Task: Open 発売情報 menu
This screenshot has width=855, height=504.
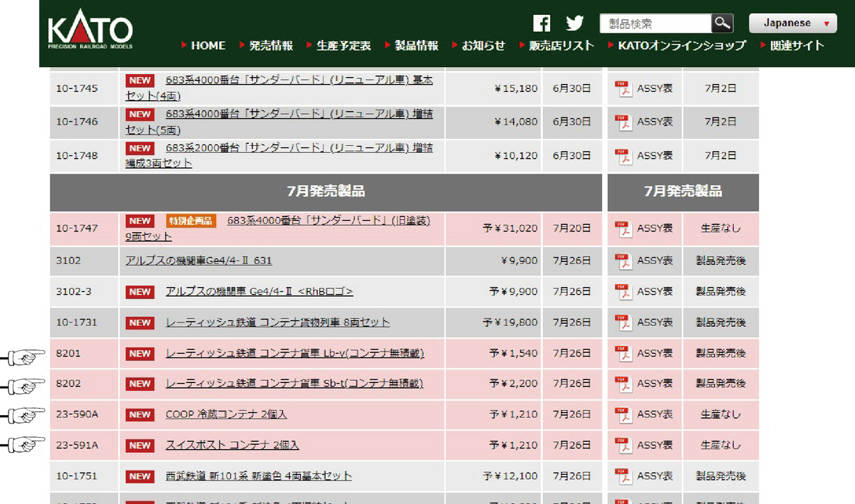Action: click(271, 46)
